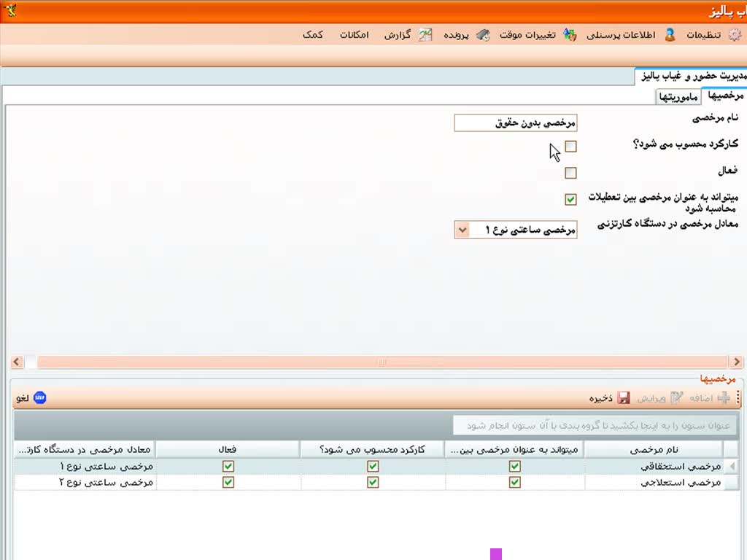The image size is (747, 560).
Task: Click the group-by column hint panel
Action: pos(595,425)
